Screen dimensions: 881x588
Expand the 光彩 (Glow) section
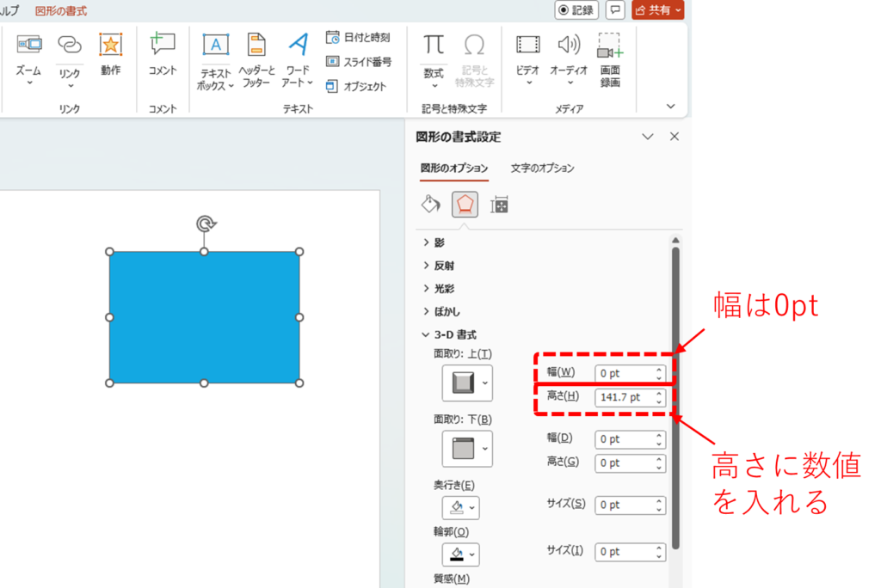440,289
